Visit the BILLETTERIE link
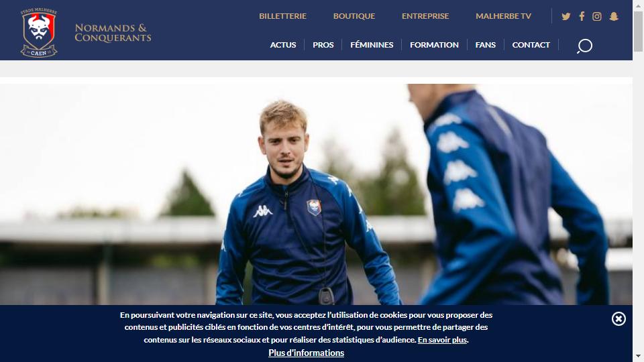 [x=282, y=16]
